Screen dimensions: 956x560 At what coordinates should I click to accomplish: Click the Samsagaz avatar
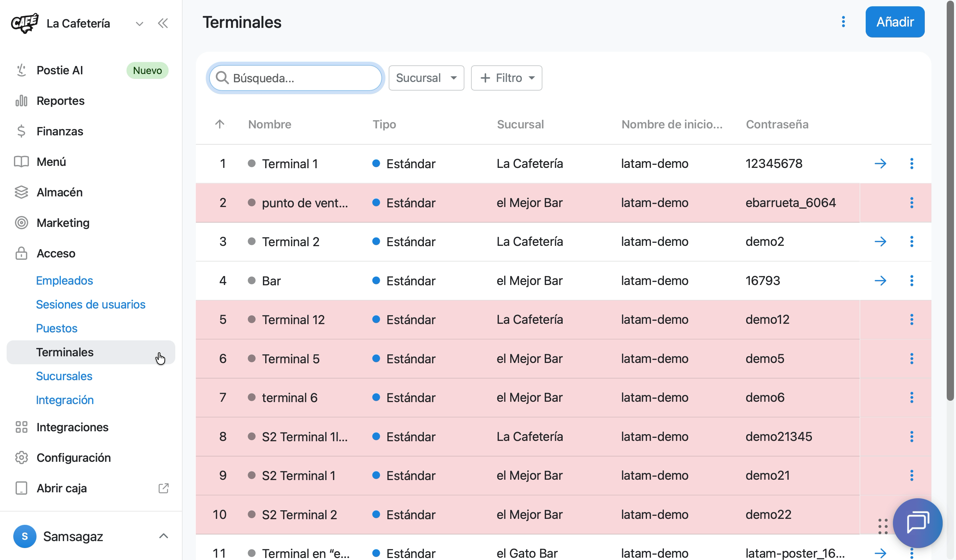(x=25, y=536)
